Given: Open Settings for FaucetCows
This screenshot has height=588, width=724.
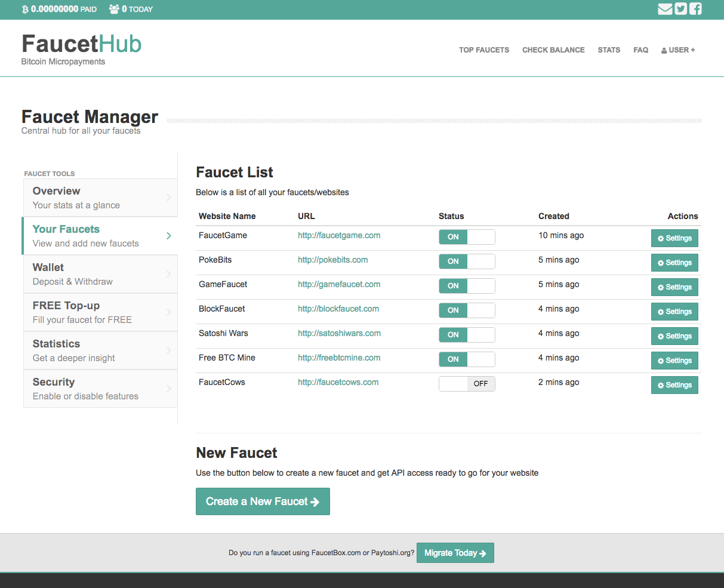Looking at the screenshot, I should (x=674, y=385).
